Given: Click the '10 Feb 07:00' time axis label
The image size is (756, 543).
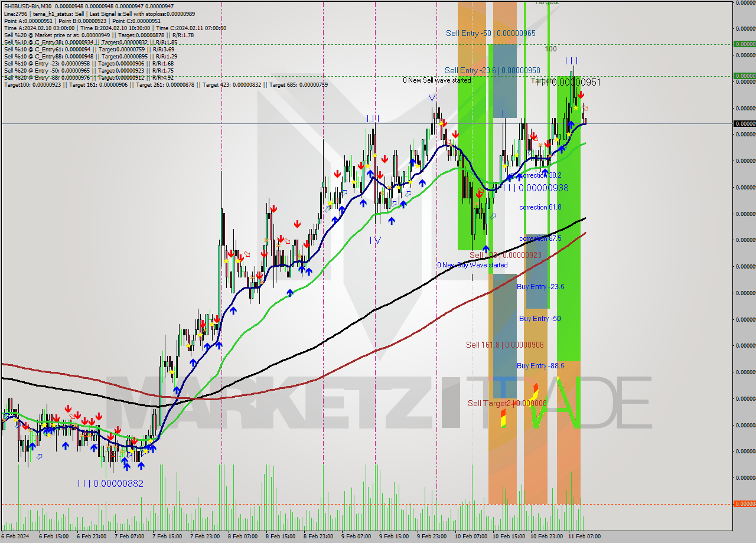Looking at the screenshot, I should [x=471, y=537].
